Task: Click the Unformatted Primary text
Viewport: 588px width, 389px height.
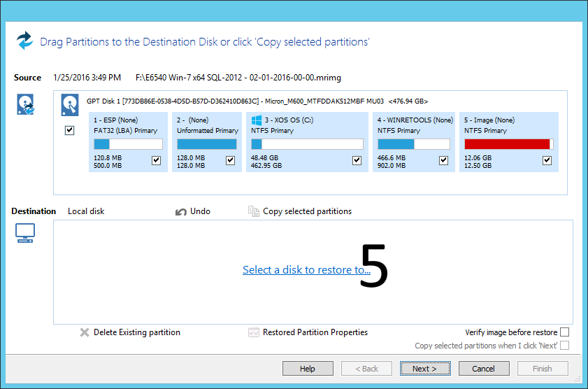Action: click(x=208, y=131)
